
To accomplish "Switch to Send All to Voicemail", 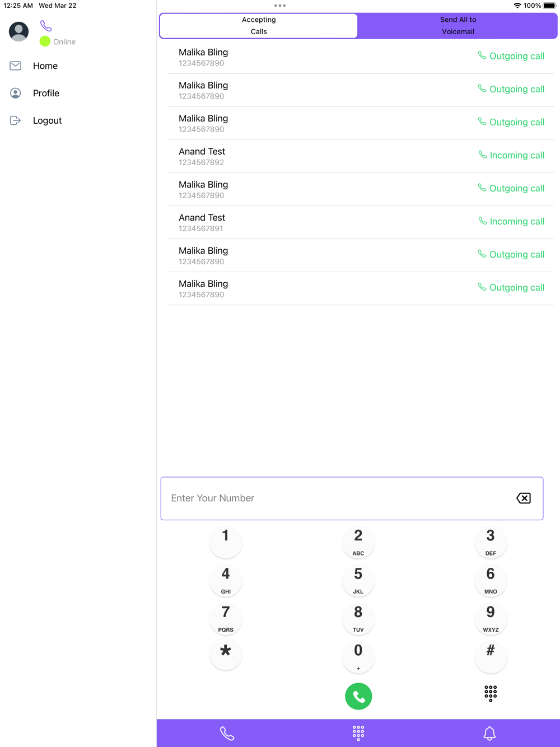I will pyautogui.click(x=458, y=26).
